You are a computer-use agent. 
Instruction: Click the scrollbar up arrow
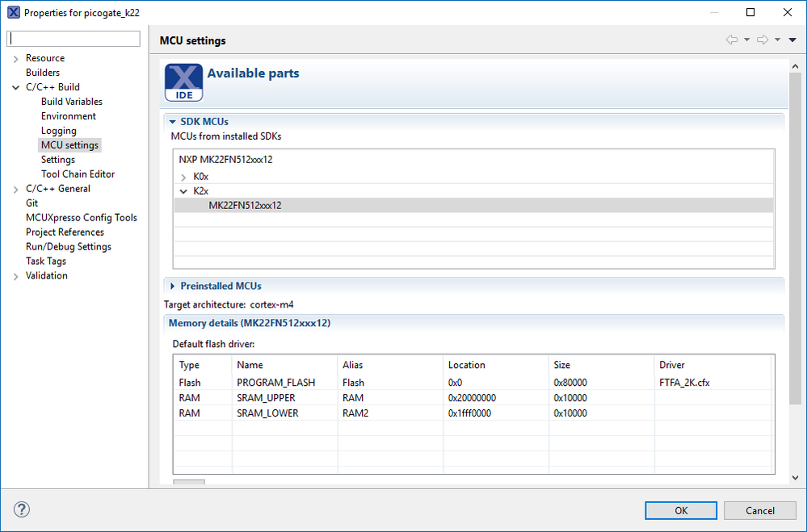click(x=795, y=66)
